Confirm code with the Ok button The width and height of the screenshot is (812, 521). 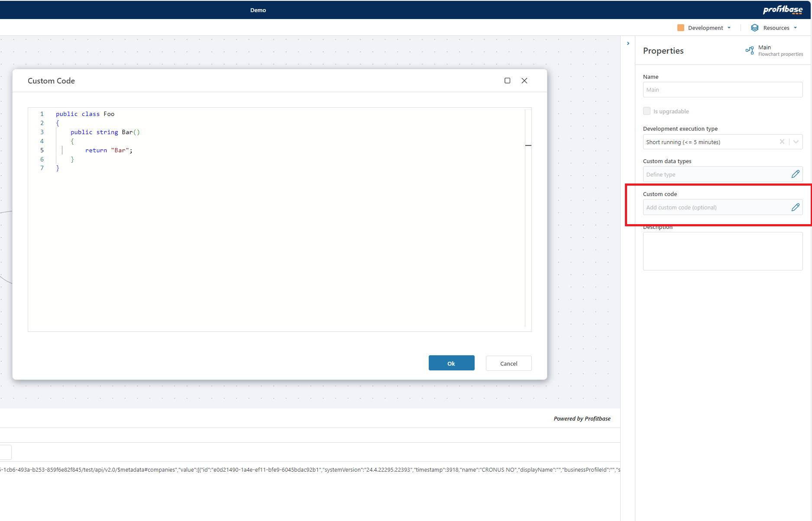[x=451, y=363]
